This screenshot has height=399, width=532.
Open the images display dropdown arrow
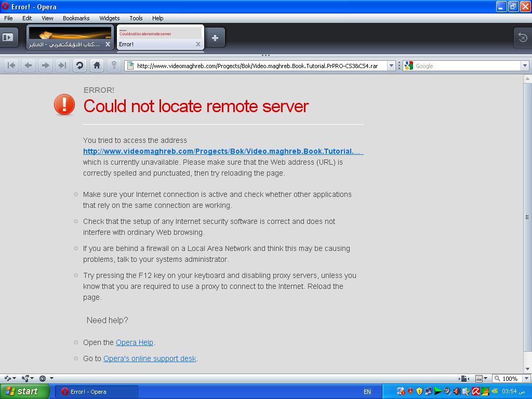pyautogui.click(x=486, y=379)
